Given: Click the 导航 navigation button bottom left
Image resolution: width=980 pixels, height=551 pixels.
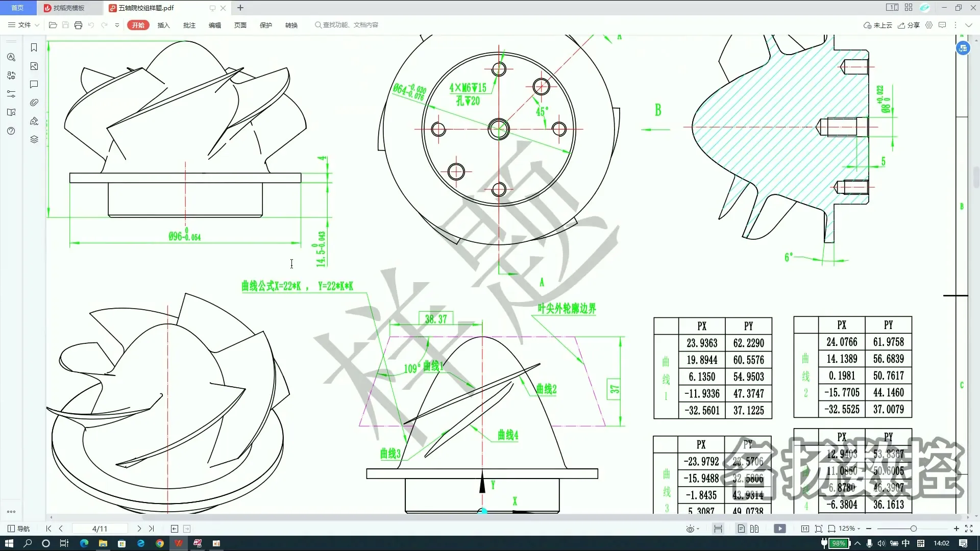Looking at the screenshot, I should [18, 529].
